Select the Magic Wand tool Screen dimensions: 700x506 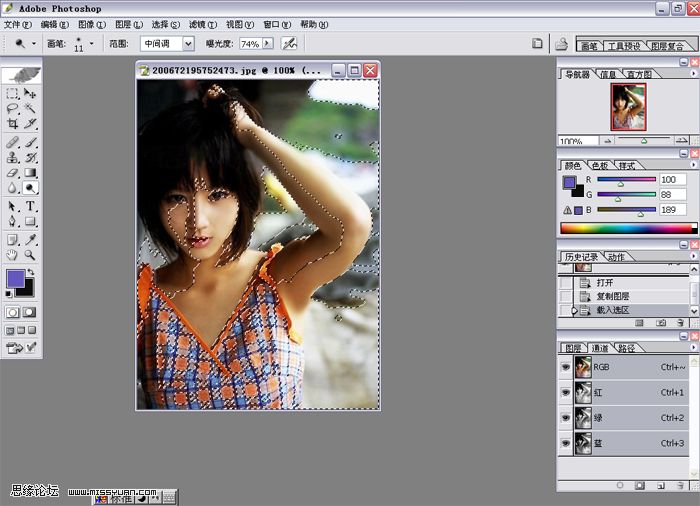(30, 108)
